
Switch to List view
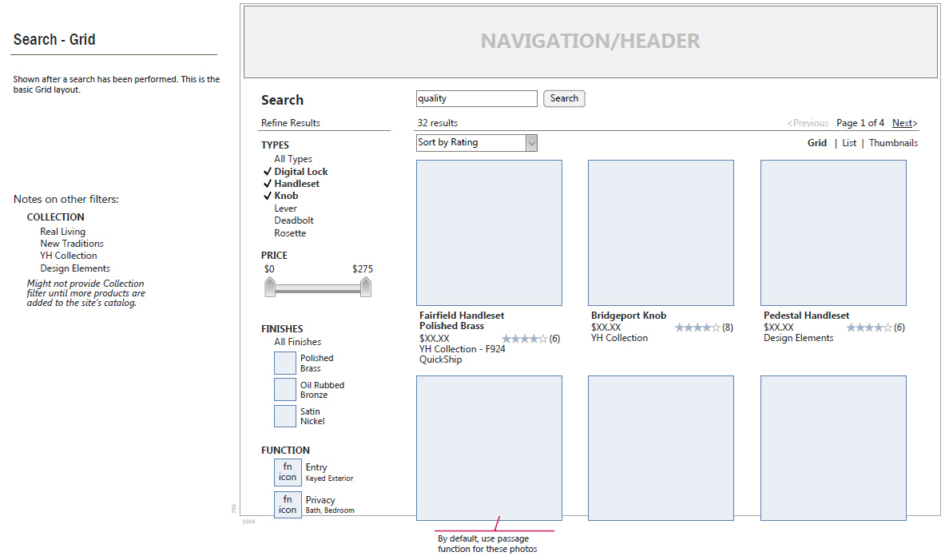tap(849, 143)
